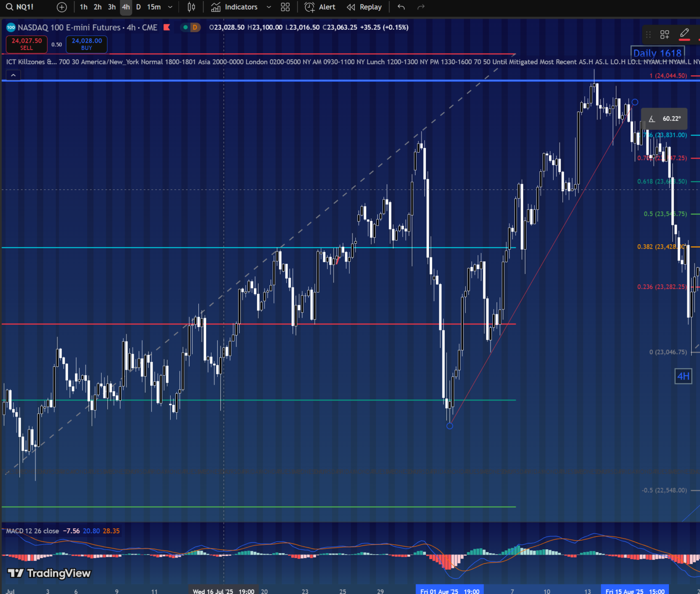Viewport: 700px width, 594px height.
Task: Click the fib 0.382 level label
Action: click(662, 247)
